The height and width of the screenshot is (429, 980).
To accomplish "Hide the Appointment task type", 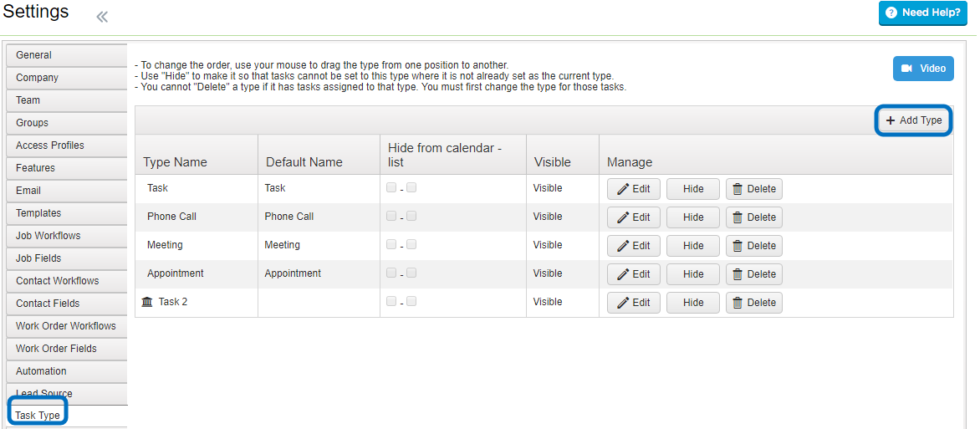I will pyautogui.click(x=693, y=274).
